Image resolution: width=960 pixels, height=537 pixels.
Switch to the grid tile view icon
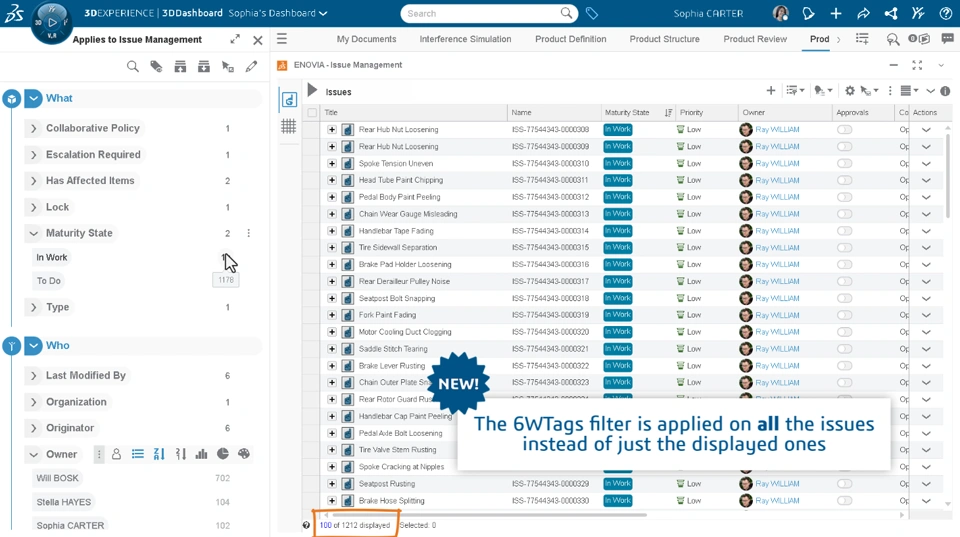tap(288, 126)
